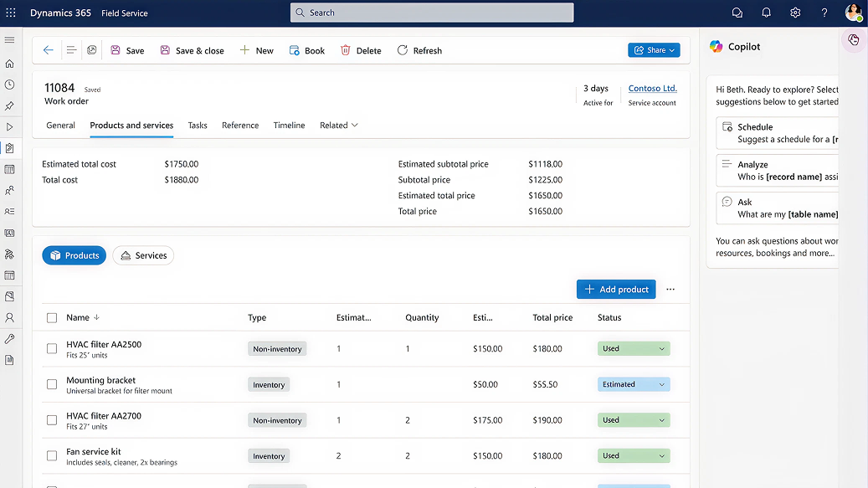Open Recent items clock icon in sidebar

(10, 85)
